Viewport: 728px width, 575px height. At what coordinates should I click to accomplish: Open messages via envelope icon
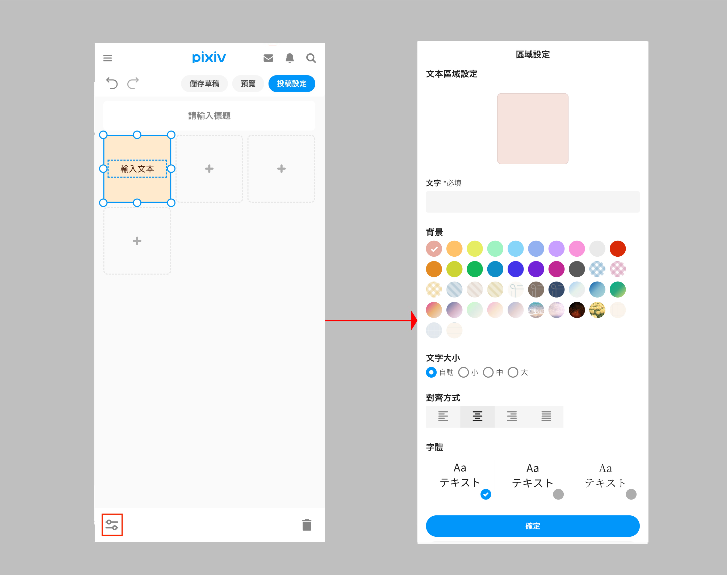click(x=268, y=58)
